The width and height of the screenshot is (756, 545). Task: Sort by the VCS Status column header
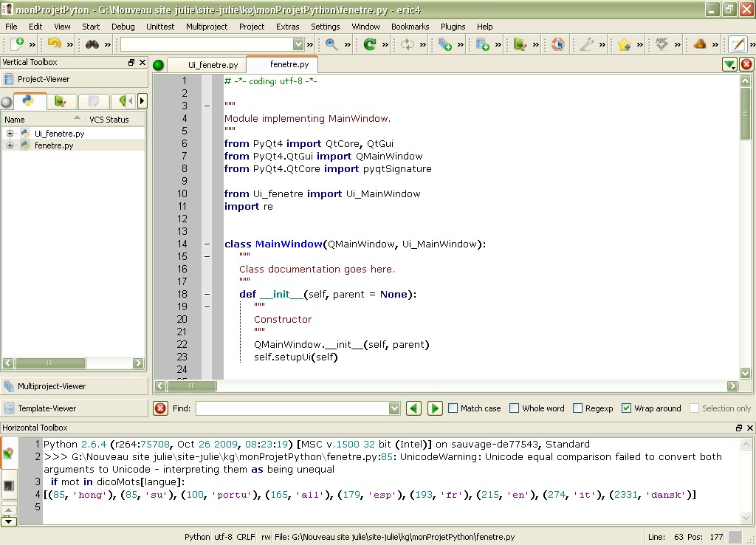click(x=115, y=119)
